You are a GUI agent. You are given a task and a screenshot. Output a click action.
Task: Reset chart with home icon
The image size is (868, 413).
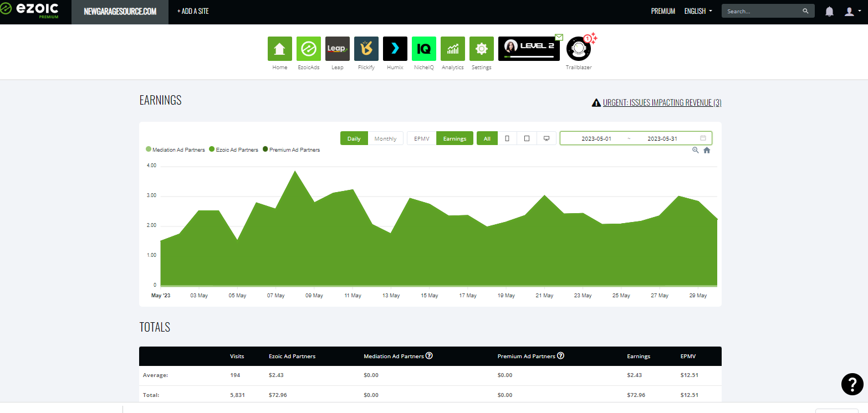[x=707, y=150]
